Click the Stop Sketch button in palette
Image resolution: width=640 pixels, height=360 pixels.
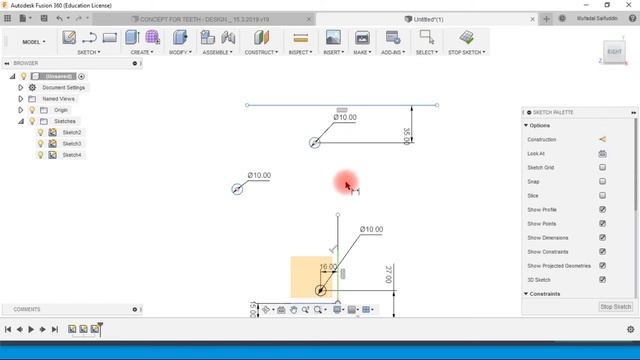tap(616, 307)
